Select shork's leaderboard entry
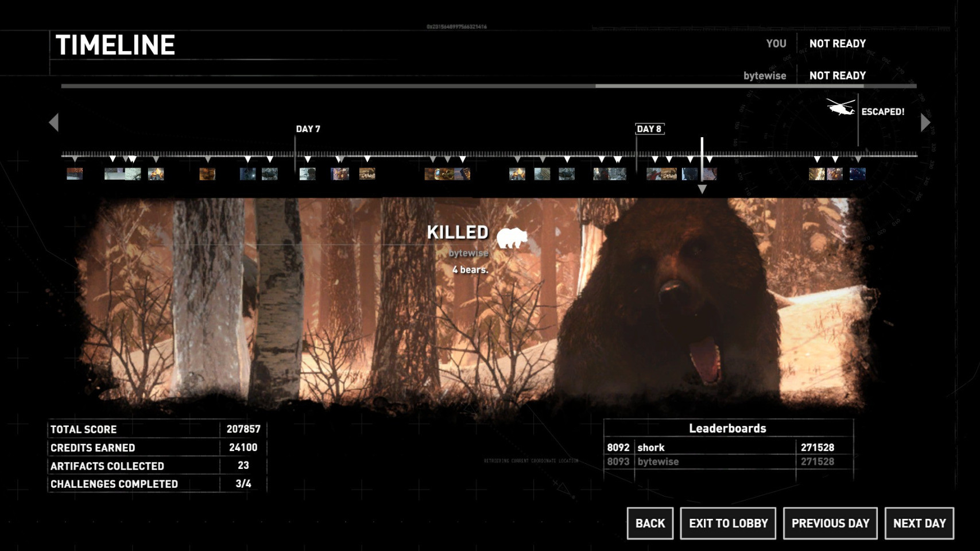Image resolution: width=980 pixels, height=551 pixels. [x=651, y=448]
